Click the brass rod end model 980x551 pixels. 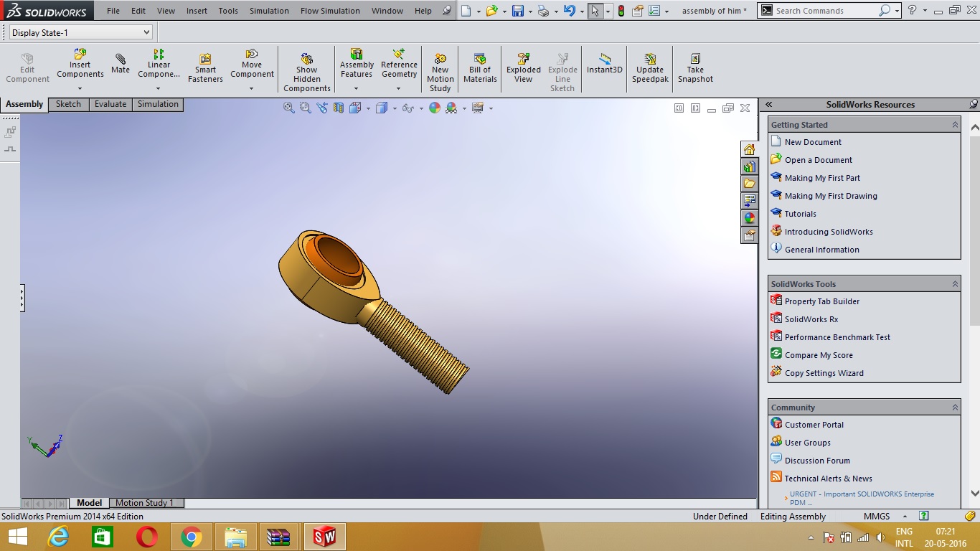[x=373, y=311]
